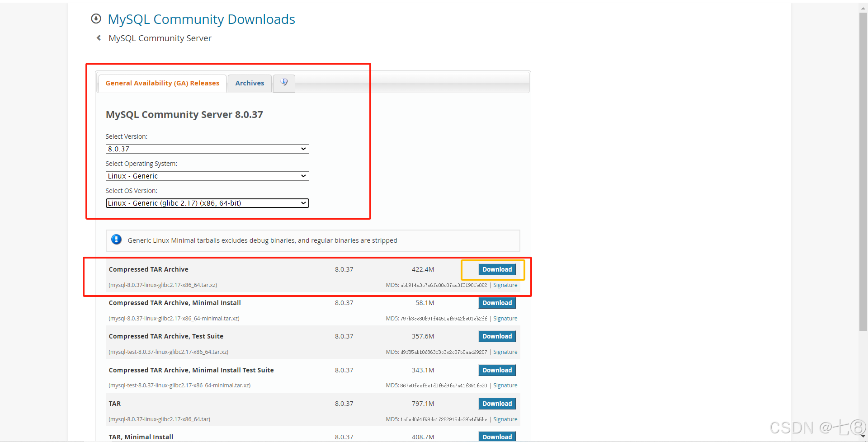868x442 pixels.
Task: Click filename mysql-8.0.37-linux-glibc2.17-x86_64.tar
Action: pyautogui.click(x=159, y=419)
